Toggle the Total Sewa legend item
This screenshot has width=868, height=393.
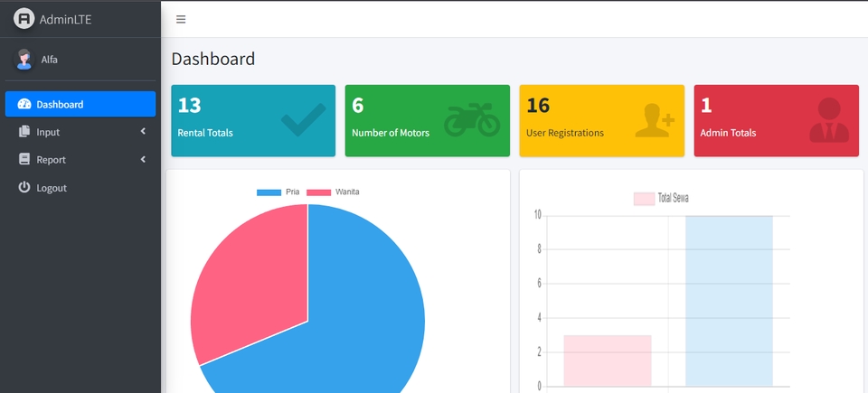661,198
